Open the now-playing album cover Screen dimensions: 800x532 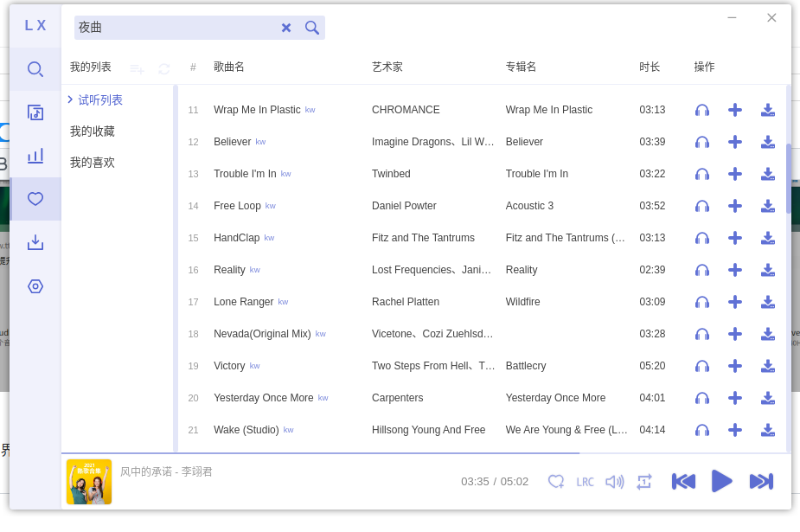click(89, 482)
